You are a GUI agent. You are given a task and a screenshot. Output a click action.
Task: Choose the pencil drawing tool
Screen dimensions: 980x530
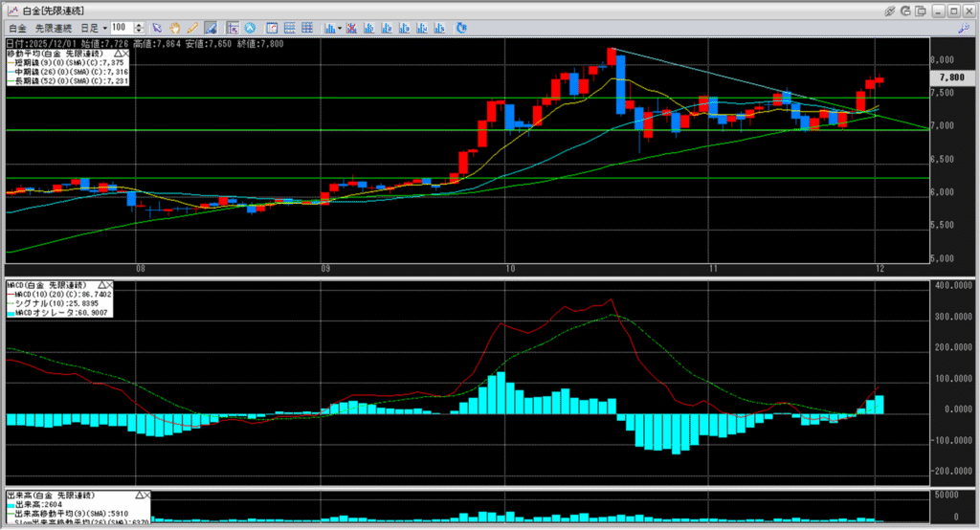point(192,28)
